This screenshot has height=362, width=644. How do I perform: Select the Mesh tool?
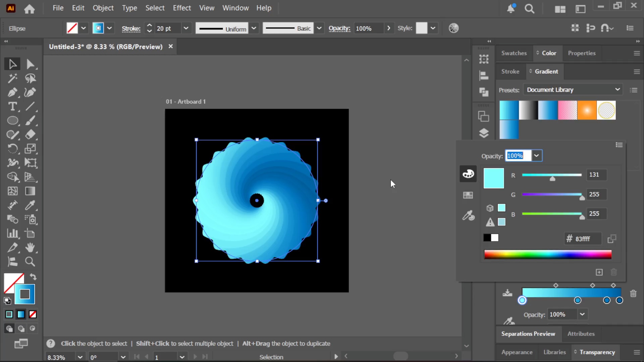tap(12, 191)
